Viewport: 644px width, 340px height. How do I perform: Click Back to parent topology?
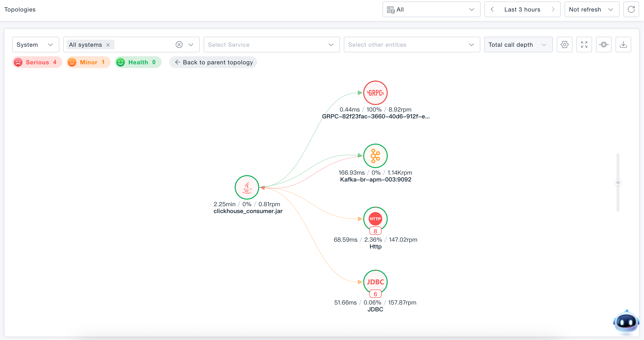pos(213,62)
